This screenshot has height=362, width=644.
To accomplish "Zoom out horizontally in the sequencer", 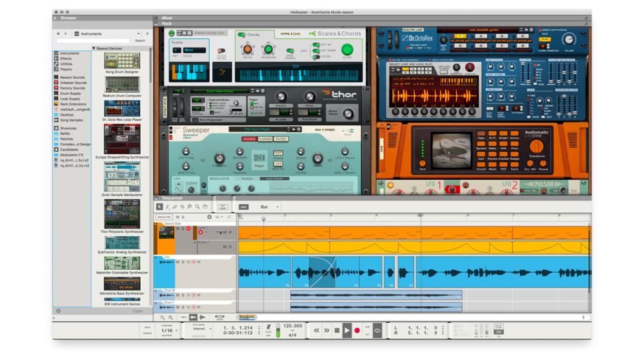I will click(163, 318).
